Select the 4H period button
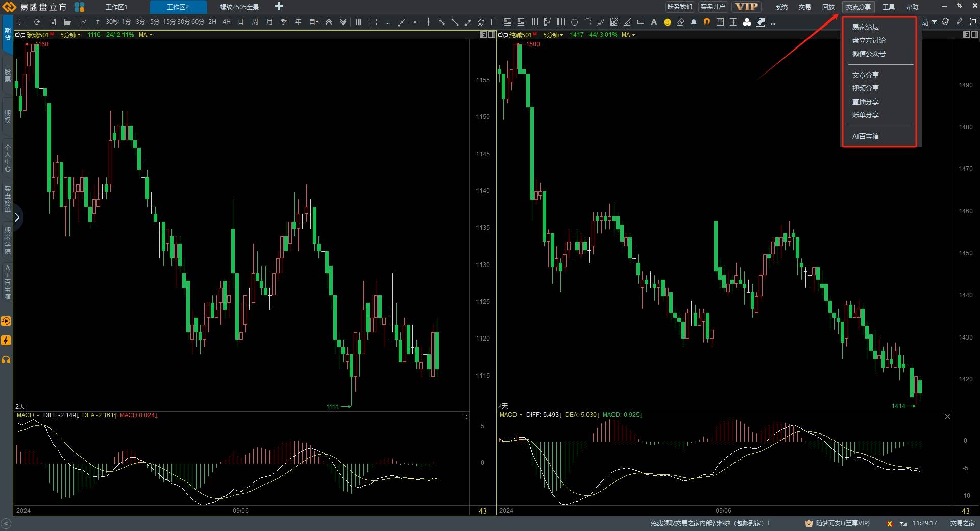Viewport: 980px width, 531px height. tap(227, 22)
